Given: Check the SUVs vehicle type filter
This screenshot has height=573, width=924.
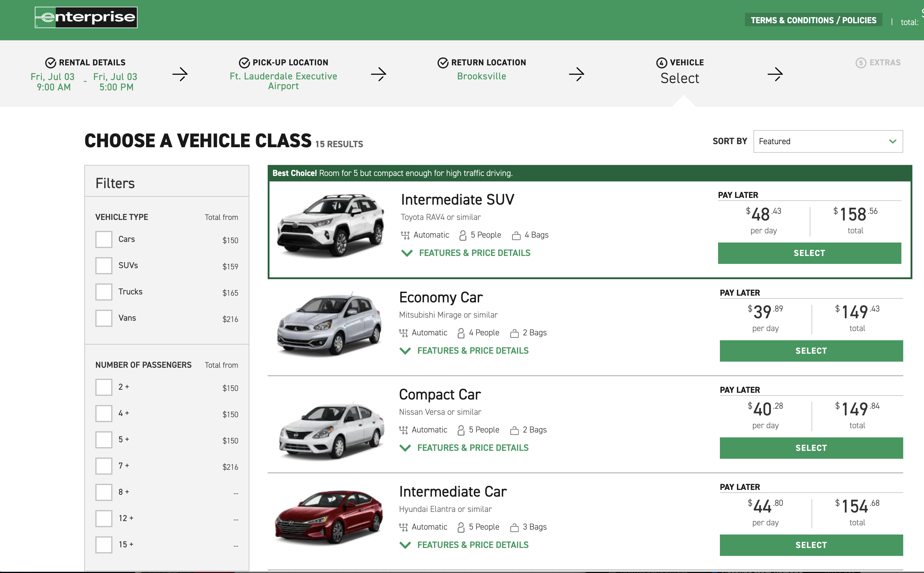Looking at the screenshot, I should tap(104, 266).
